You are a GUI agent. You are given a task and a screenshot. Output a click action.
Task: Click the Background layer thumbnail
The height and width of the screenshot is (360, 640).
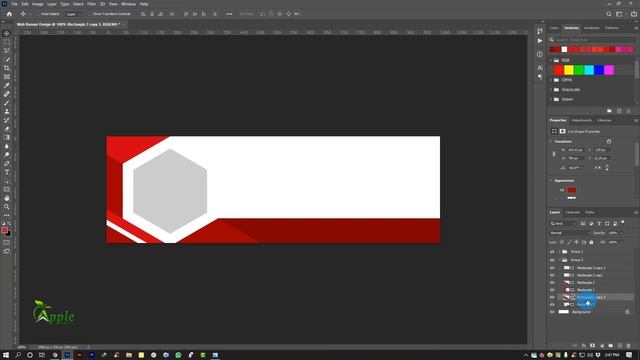pyautogui.click(x=564, y=312)
